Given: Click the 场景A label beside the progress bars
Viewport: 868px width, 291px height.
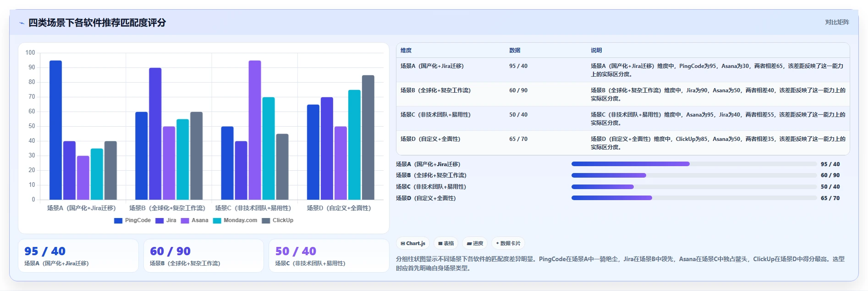Looking at the screenshot, I should coord(428,164).
